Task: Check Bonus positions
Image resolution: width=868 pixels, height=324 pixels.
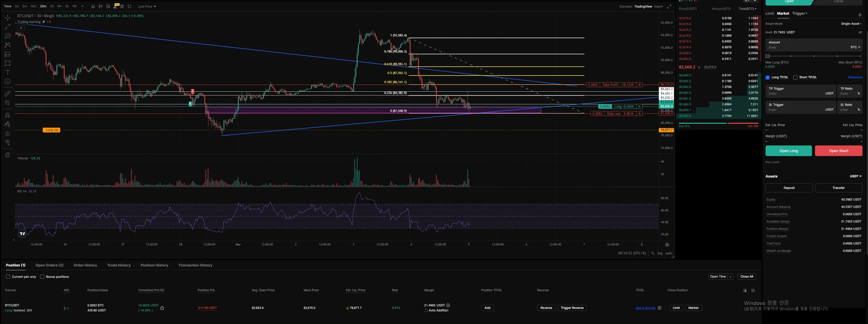Action: (42, 276)
